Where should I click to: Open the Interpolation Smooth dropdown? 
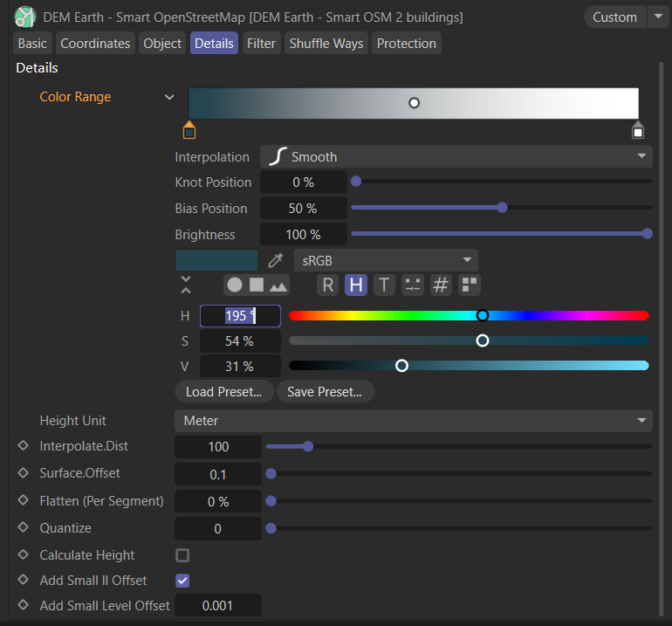coord(456,156)
